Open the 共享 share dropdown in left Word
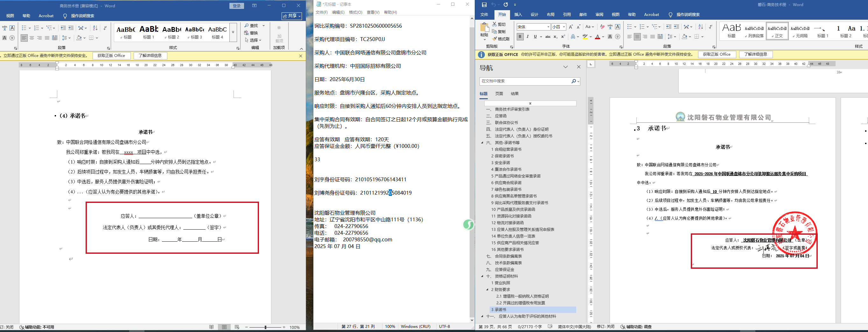The image size is (868, 332). (x=292, y=16)
